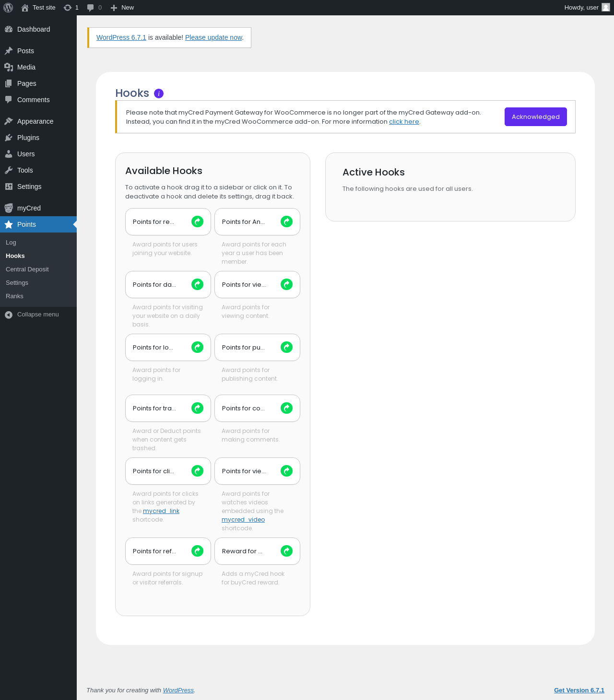614x700 pixels.
Task: Open the comments bubble icon in admin bar
Action: point(90,8)
